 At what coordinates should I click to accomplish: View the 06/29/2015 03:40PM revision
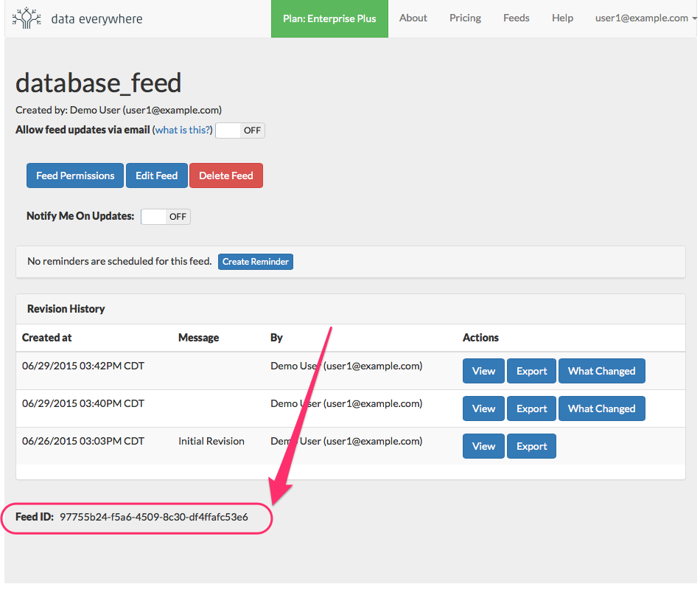(483, 408)
